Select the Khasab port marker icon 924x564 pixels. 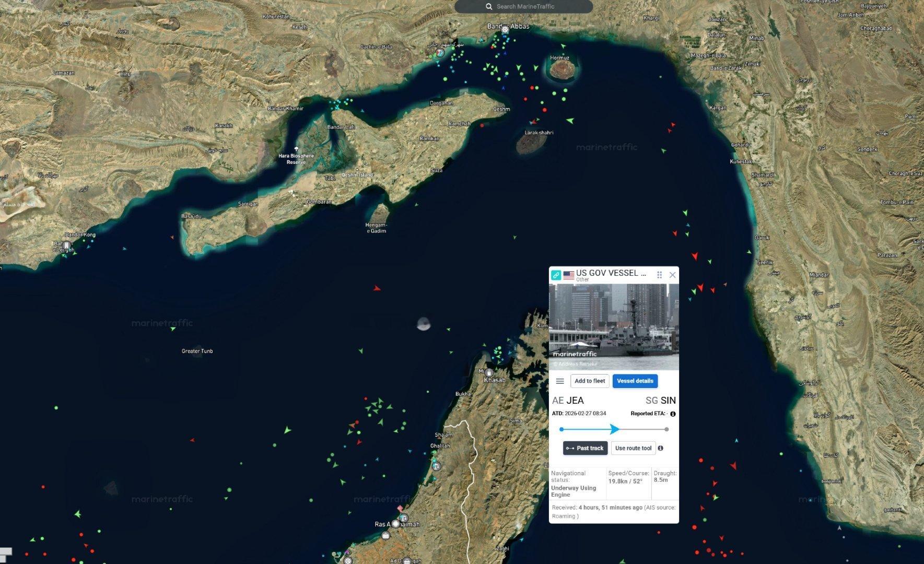489,373
